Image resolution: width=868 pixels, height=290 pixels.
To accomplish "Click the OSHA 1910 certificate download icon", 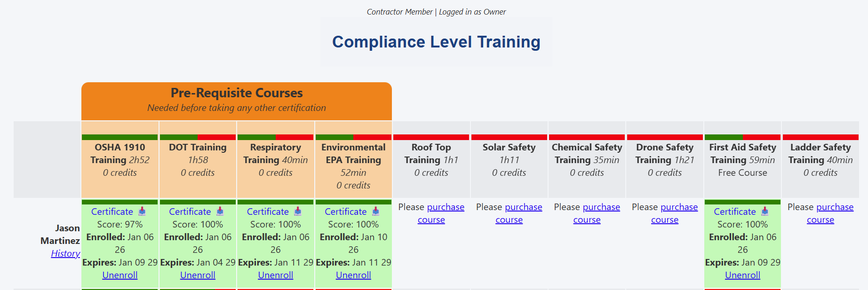I will (x=142, y=212).
